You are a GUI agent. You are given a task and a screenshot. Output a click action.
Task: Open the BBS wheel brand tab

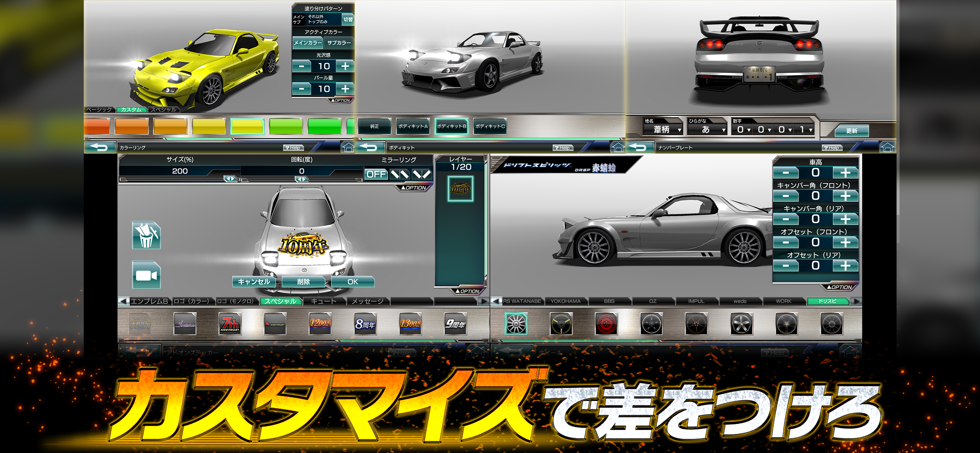click(609, 301)
